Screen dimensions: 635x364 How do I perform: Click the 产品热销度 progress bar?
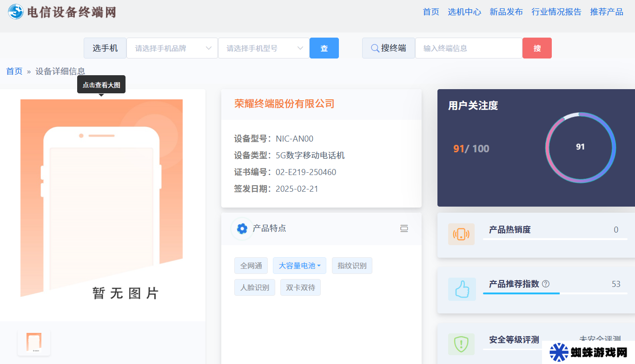555,239
